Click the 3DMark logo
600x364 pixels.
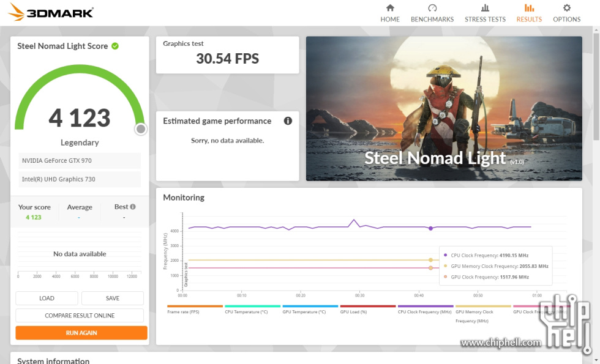50,12
